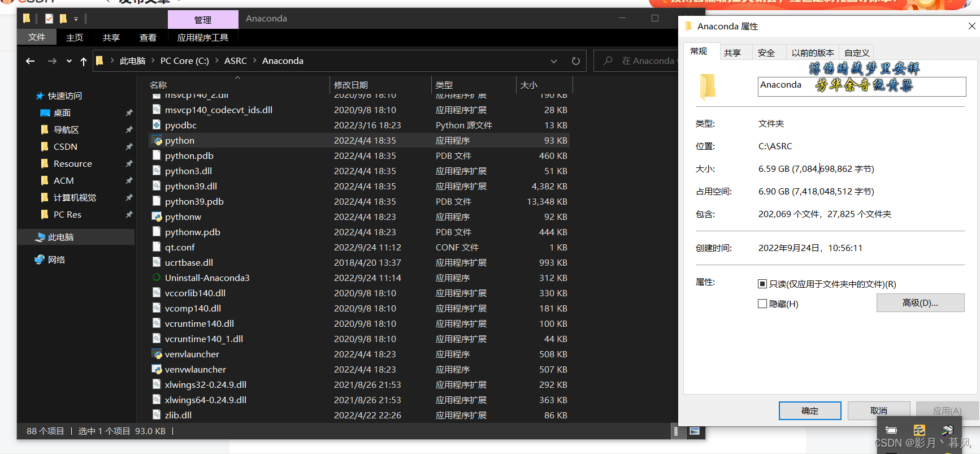Expand the chevron after PC Core (C:)
This screenshot has width=980, height=454.
click(x=216, y=60)
